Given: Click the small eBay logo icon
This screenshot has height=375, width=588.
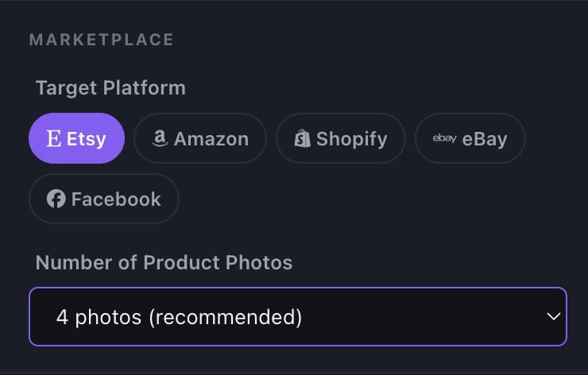Looking at the screenshot, I should point(444,139).
